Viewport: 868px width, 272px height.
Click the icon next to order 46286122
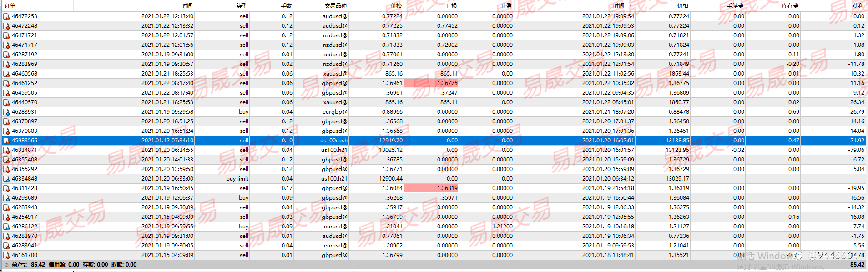pos(6,227)
